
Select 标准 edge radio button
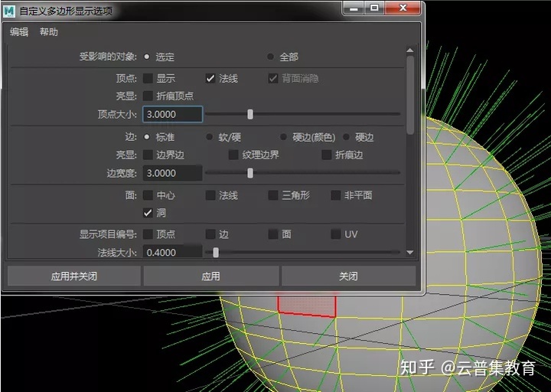pos(147,137)
